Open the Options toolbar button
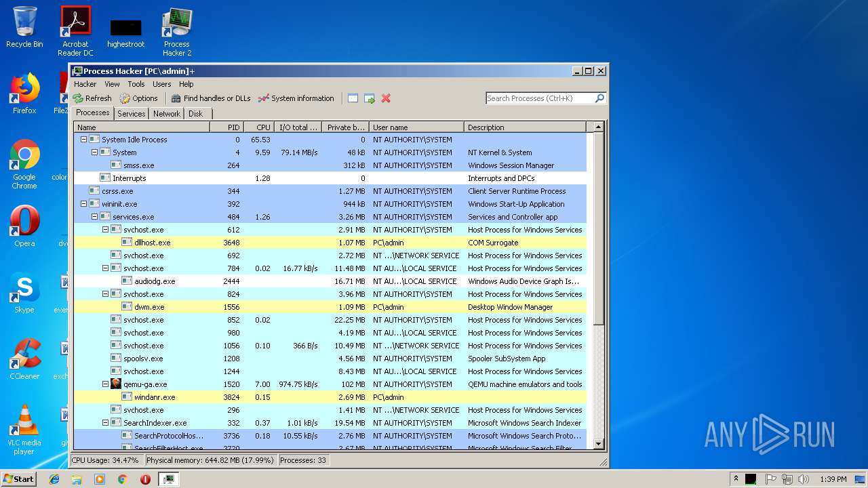The height and width of the screenshot is (488, 868). tap(138, 98)
